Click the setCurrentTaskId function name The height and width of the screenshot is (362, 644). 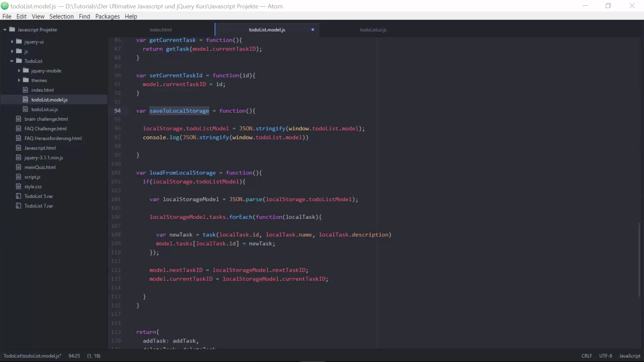(176, 75)
